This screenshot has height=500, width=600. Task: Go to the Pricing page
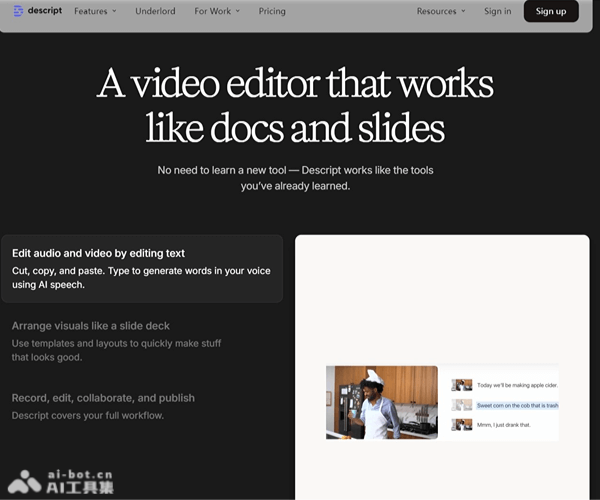272,11
